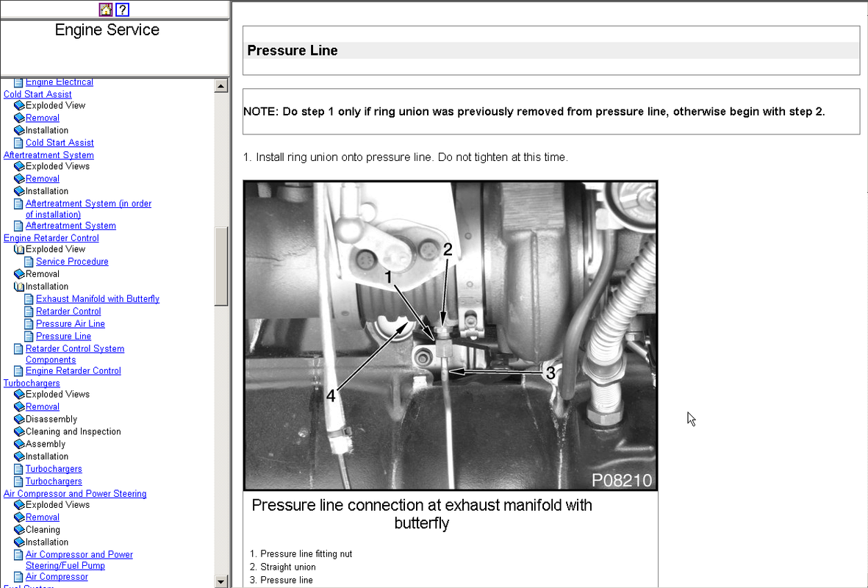This screenshot has width=868, height=588.
Task: Click the P08210 exhaust manifold photo
Action: (x=451, y=335)
